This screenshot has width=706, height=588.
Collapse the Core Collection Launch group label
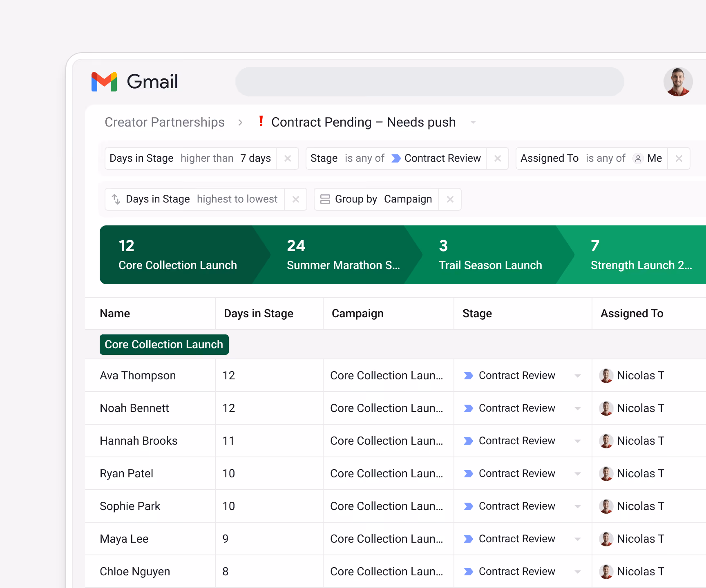click(x=164, y=345)
